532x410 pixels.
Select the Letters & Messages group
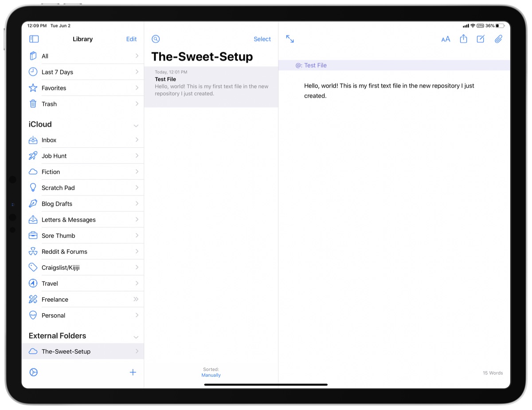[x=83, y=220]
